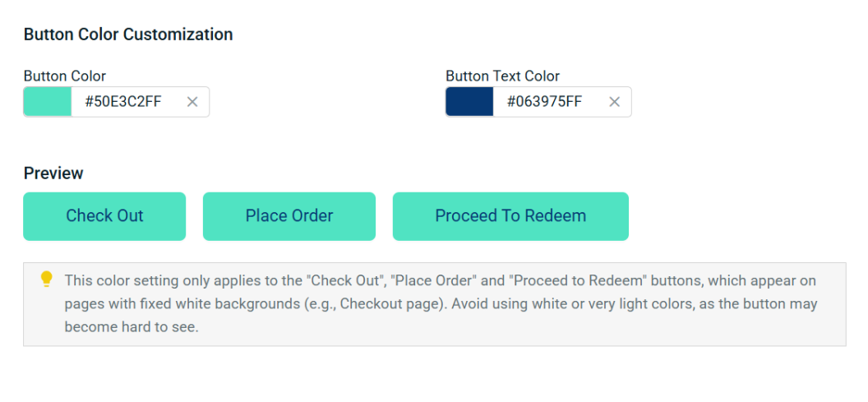Click the Button Color field label

tap(65, 76)
